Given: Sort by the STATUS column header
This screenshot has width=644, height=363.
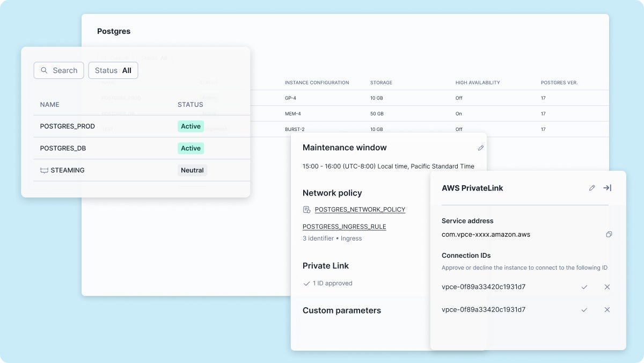Looking at the screenshot, I should 190,105.
